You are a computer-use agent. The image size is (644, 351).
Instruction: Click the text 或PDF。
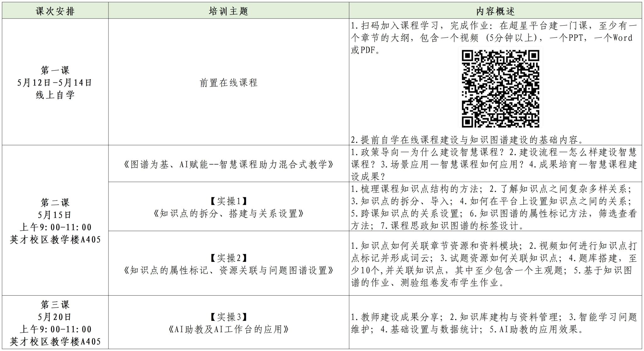(366, 50)
